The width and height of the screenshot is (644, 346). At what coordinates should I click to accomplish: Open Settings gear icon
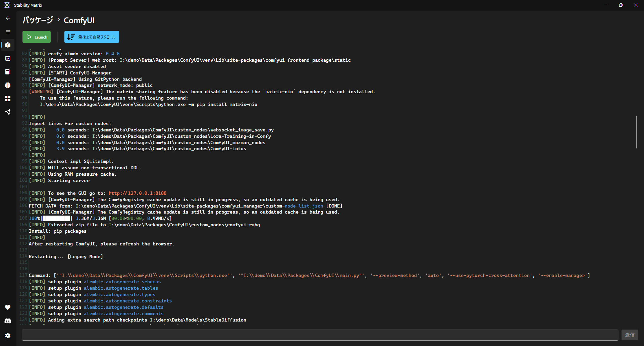tap(8, 336)
